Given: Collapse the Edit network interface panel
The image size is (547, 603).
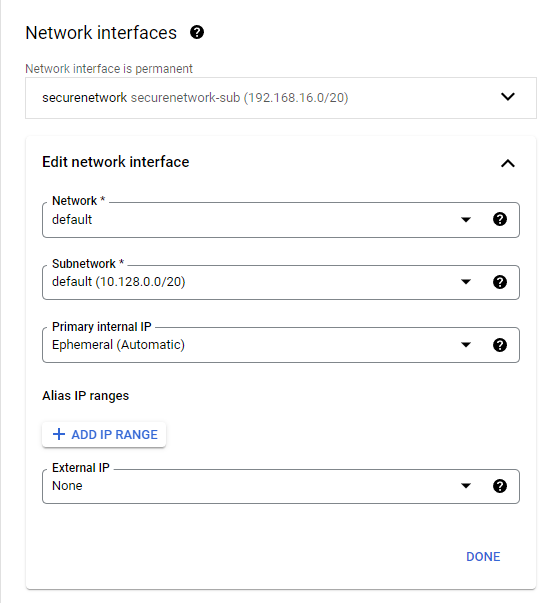Looking at the screenshot, I should [x=508, y=163].
